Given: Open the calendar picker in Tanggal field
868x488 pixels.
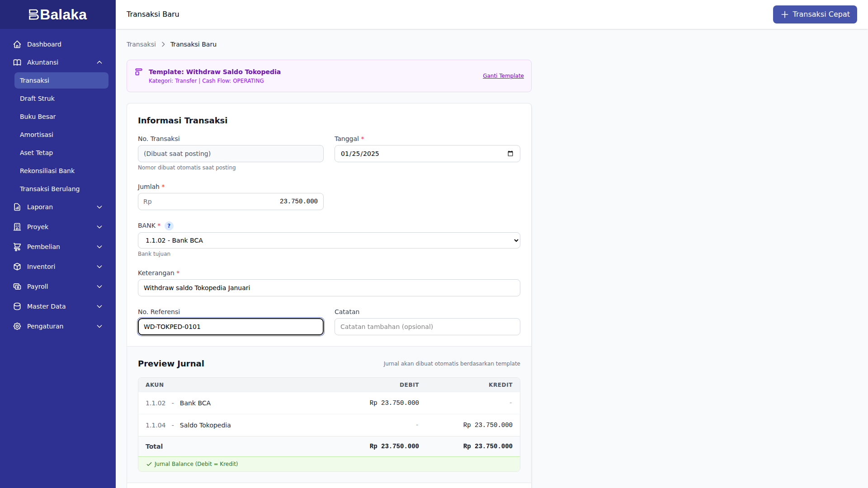Looking at the screenshot, I should (510, 154).
